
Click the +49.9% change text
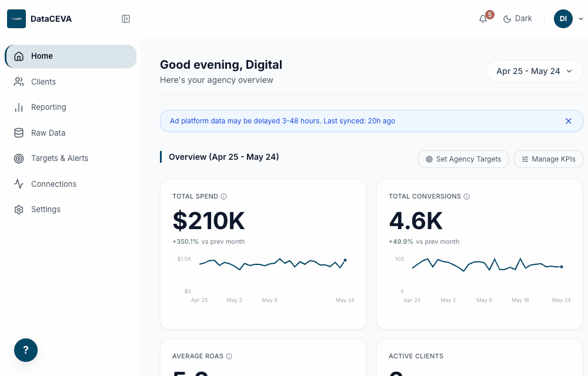tap(401, 241)
